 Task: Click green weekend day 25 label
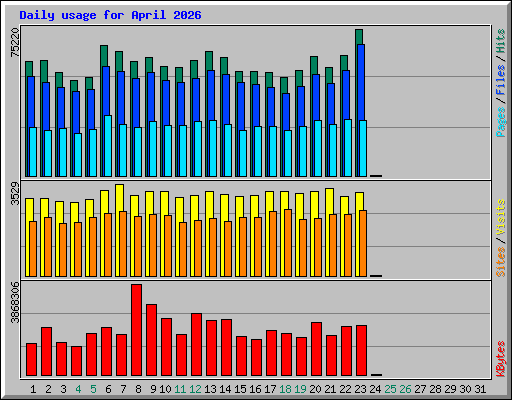[390, 389]
